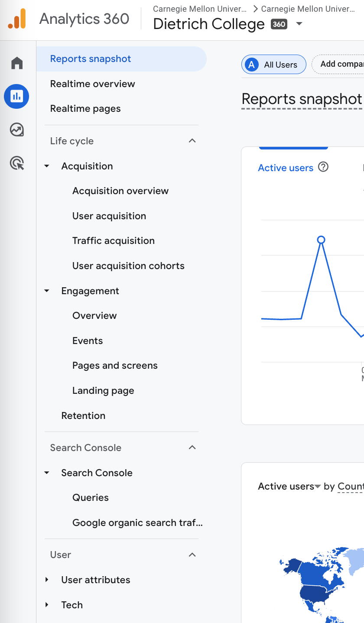Select Reports snapshot in navigation

click(x=121, y=59)
